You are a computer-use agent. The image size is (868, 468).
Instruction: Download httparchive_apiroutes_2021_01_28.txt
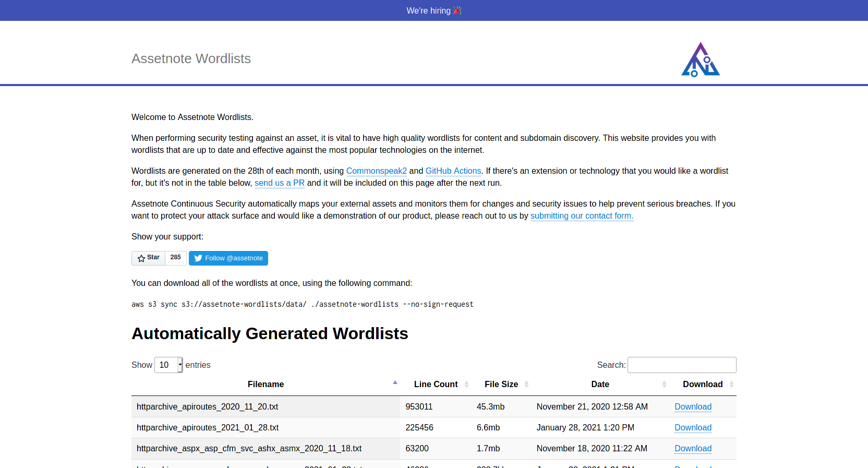[x=693, y=427]
